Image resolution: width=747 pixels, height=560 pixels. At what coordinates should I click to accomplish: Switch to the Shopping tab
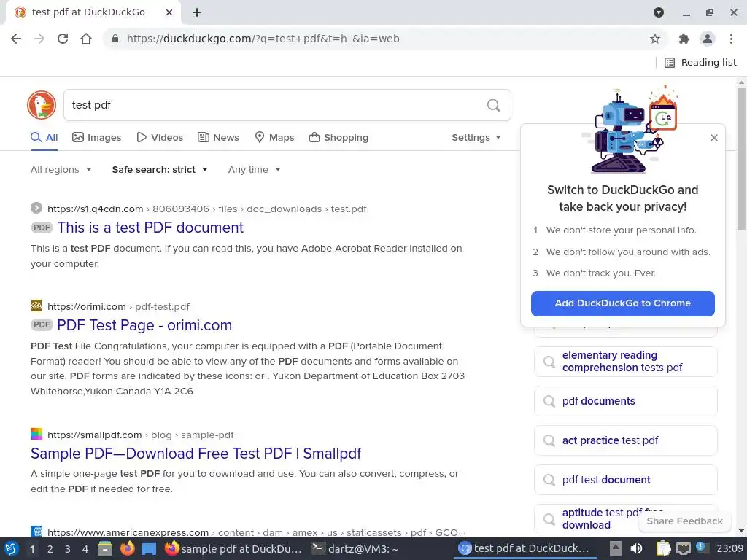(338, 138)
